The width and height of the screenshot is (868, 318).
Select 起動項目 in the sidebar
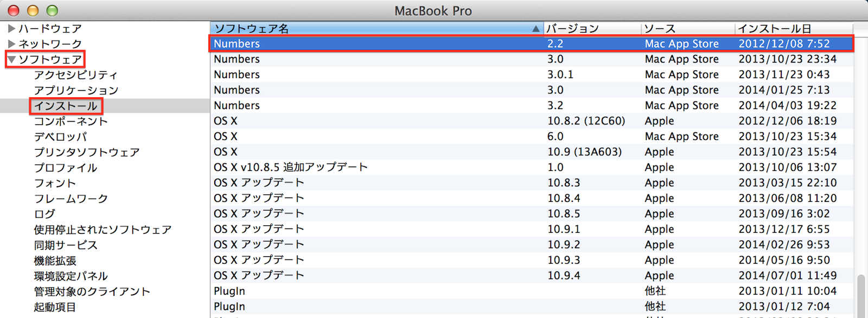pos(55,307)
